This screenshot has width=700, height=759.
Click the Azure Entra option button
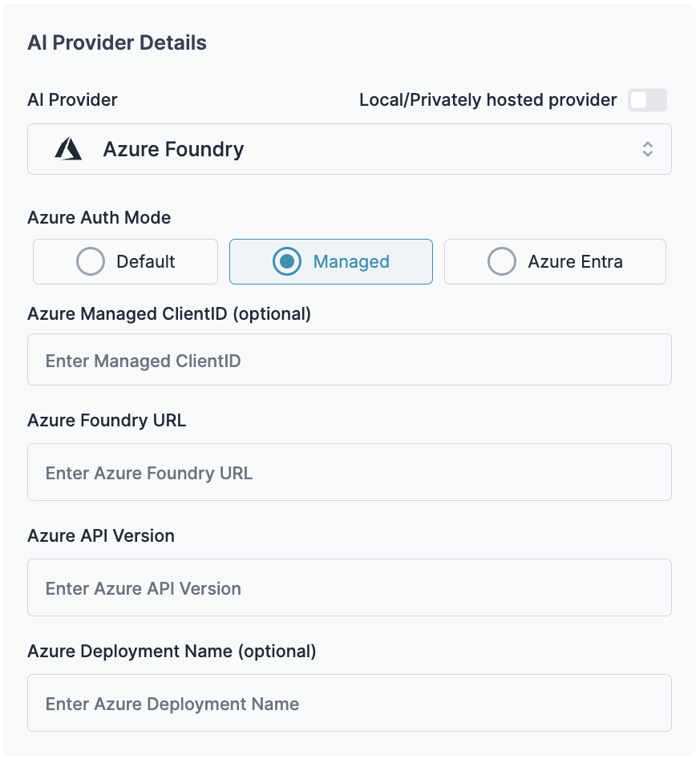555,261
